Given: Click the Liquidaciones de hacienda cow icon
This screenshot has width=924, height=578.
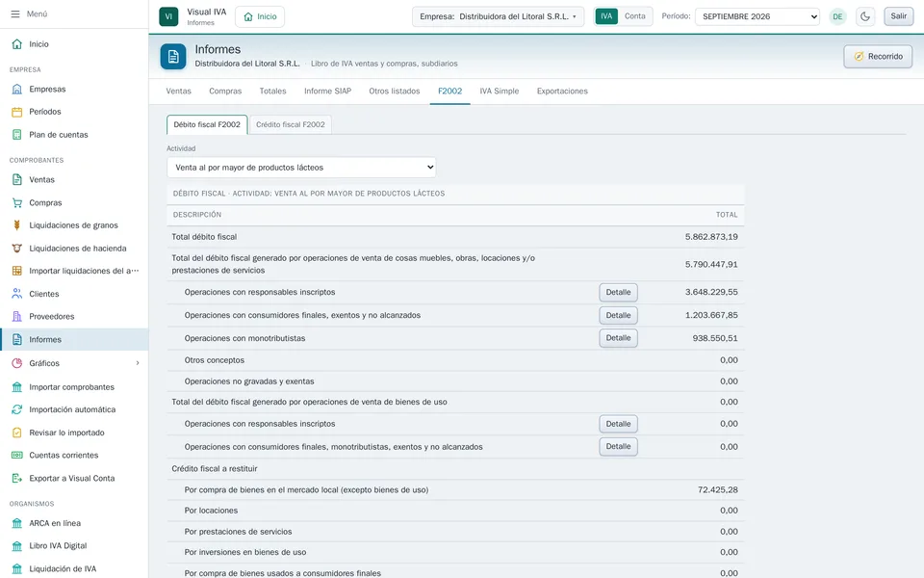Looking at the screenshot, I should [17, 249].
